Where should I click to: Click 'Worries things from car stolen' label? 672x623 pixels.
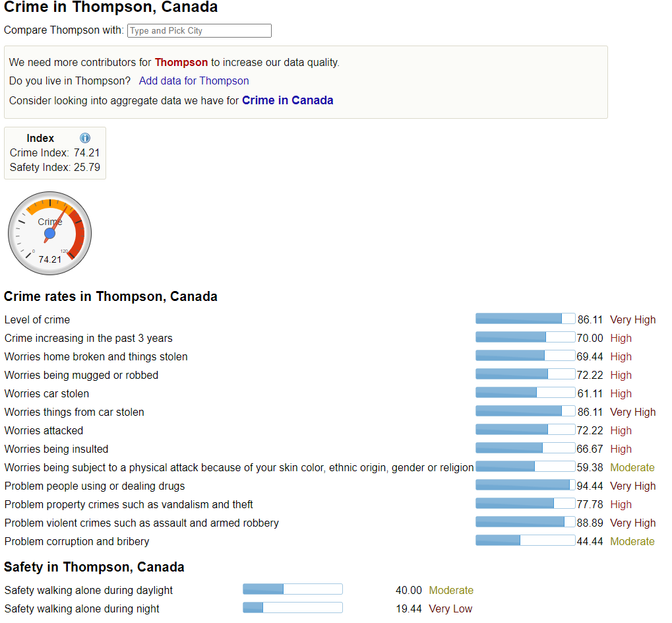pos(74,412)
